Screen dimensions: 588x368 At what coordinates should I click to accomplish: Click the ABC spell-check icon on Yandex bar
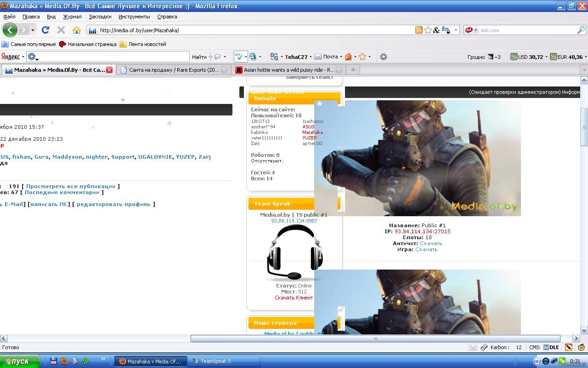point(238,57)
